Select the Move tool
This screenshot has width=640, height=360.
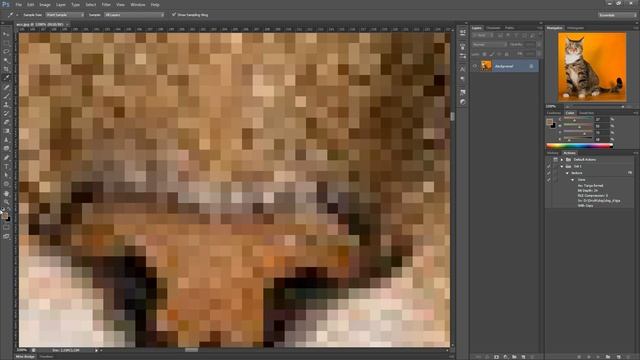(x=6, y=34)
